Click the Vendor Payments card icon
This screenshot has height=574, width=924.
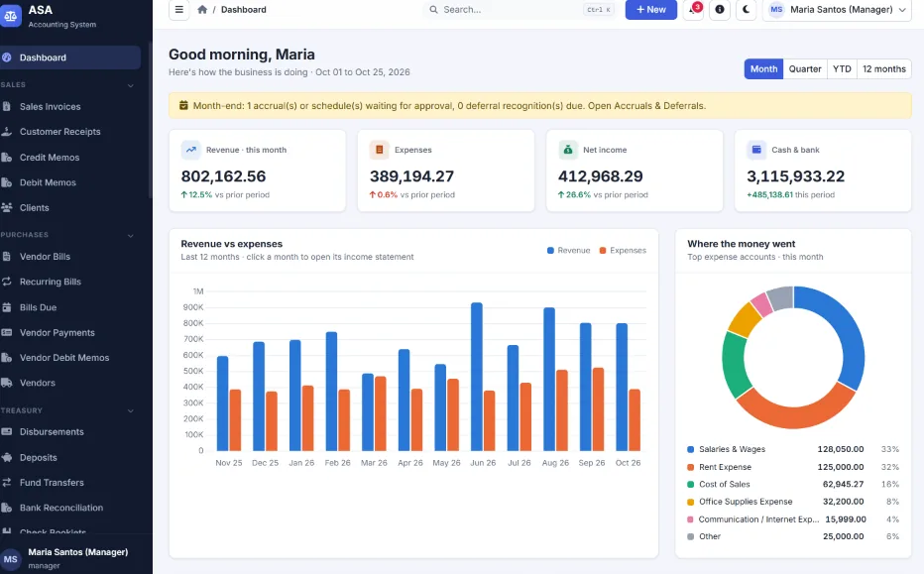click(x=7, y=332)
